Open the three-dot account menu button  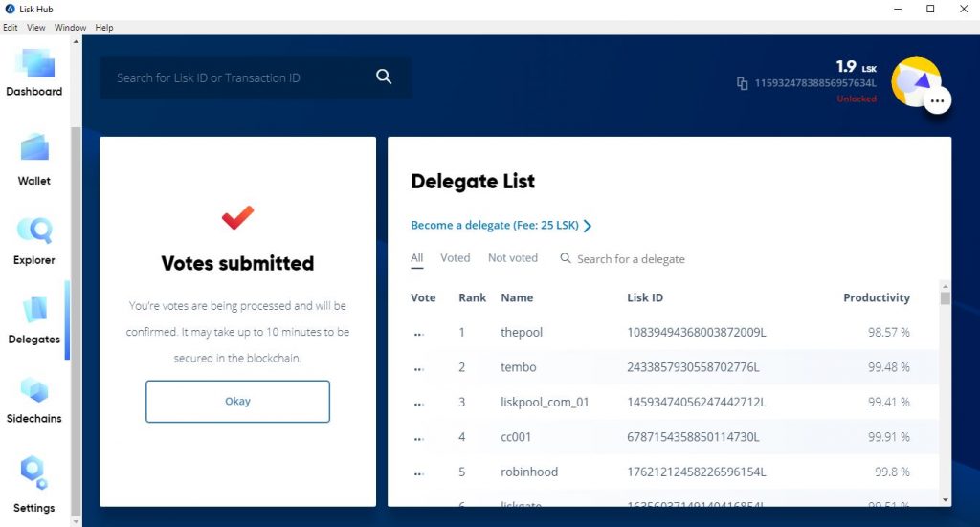click(937, 101)
